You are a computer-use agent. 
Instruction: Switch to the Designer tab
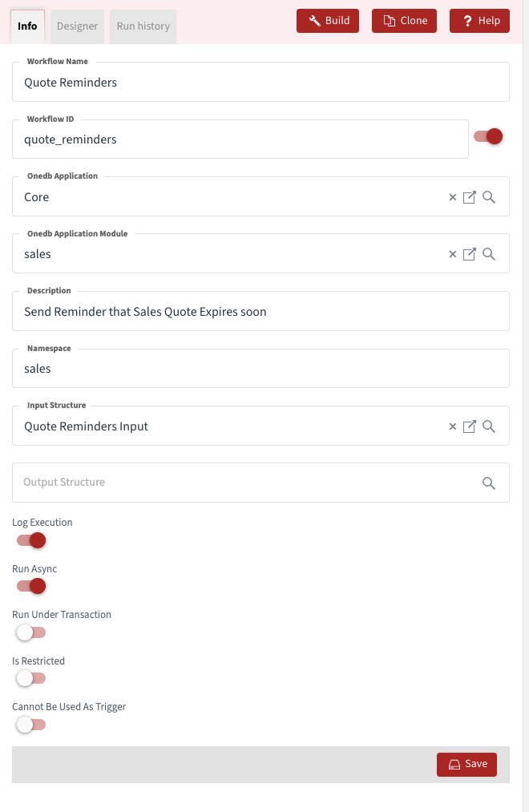tap(77, 26)
